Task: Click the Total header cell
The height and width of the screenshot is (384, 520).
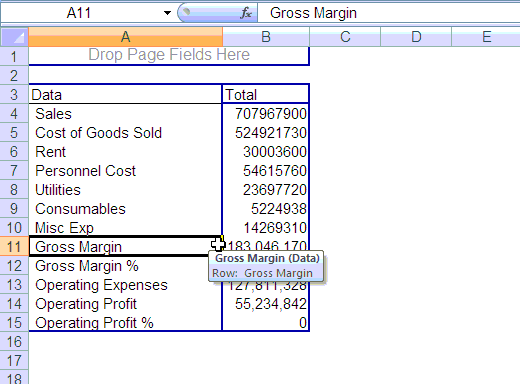Action: point(266,94)
